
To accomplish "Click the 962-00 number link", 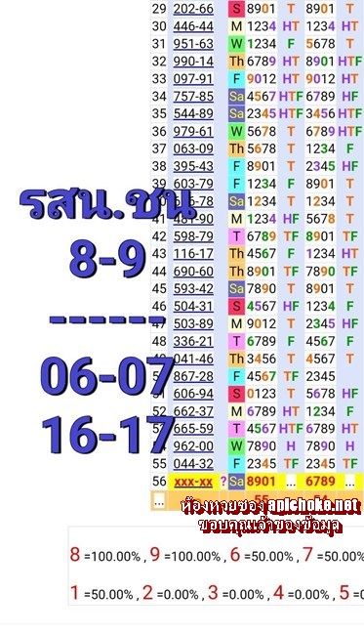I will (x=193, y=446).
